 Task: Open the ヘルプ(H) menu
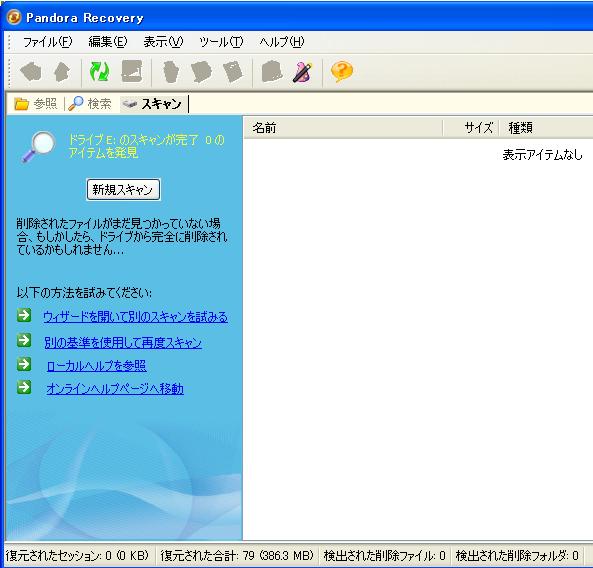pyautogui.click(x=282, y=42)
